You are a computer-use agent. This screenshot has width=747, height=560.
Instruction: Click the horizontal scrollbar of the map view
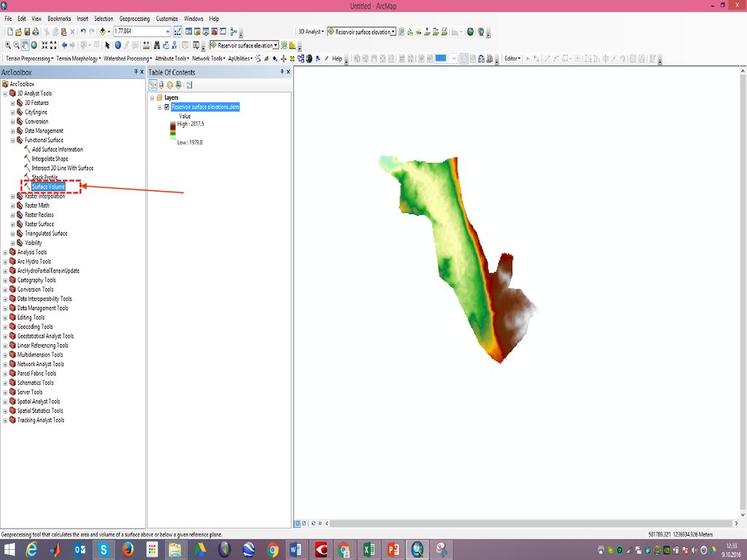point(531,524)
